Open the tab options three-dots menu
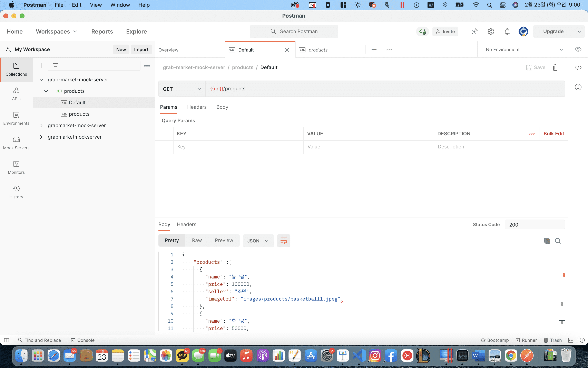Image resolution: width=588 pixels, height=368 pixels. click(389, 50)
